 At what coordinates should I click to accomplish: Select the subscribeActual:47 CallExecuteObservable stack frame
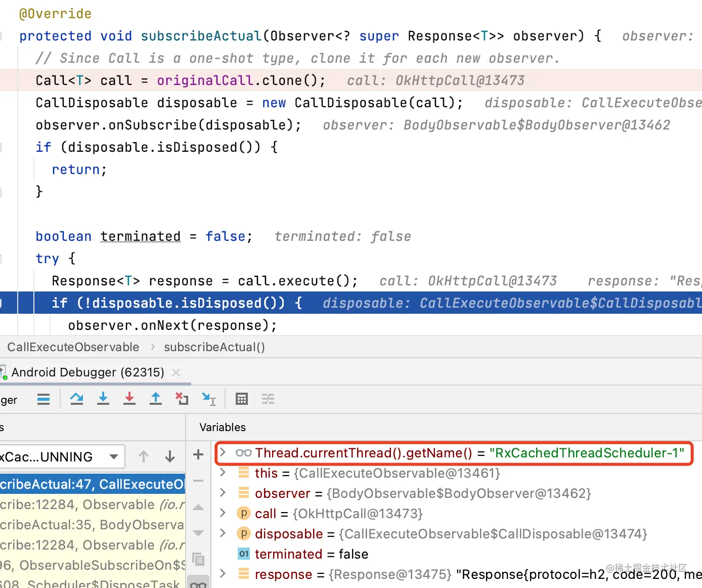coord(93,484)
